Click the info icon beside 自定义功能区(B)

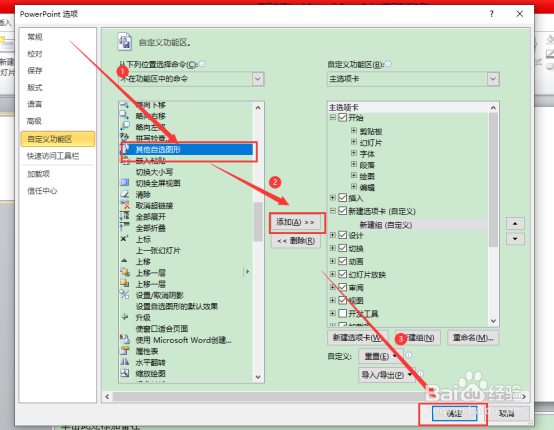click(x=388, y=64)
